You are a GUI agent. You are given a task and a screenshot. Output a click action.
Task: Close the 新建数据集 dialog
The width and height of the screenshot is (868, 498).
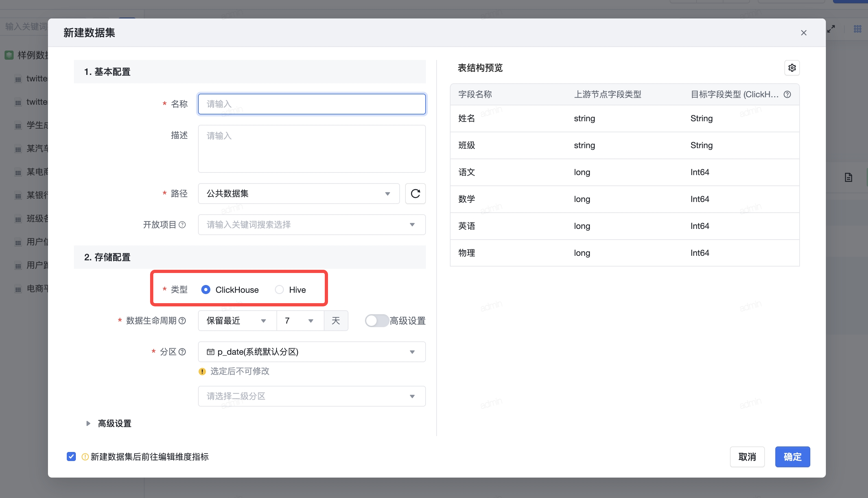[803, 33]
